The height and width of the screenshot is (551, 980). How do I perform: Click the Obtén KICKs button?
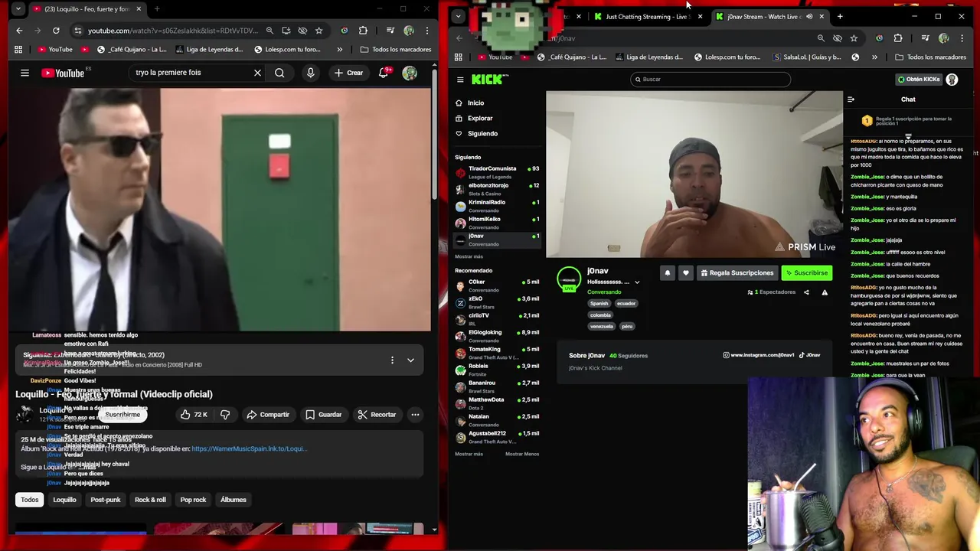tap(918, 80)
